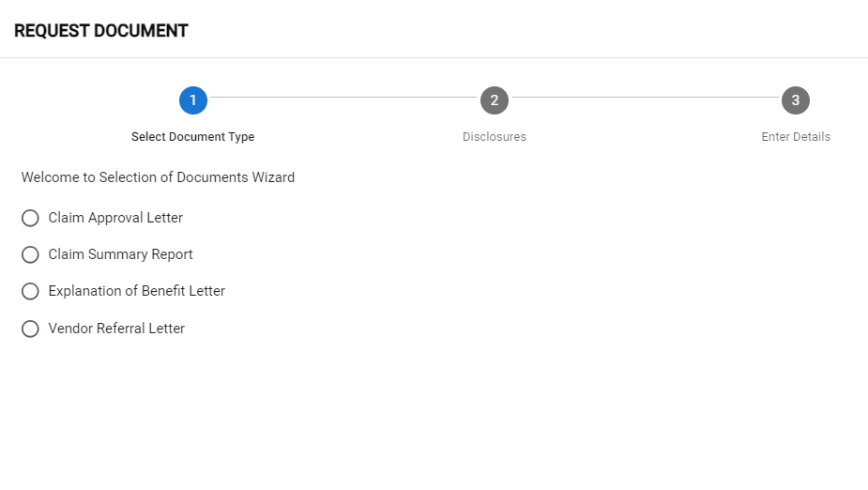
Task: Click the connector line between steps 2 and 3
Action: tap(645, 98)
